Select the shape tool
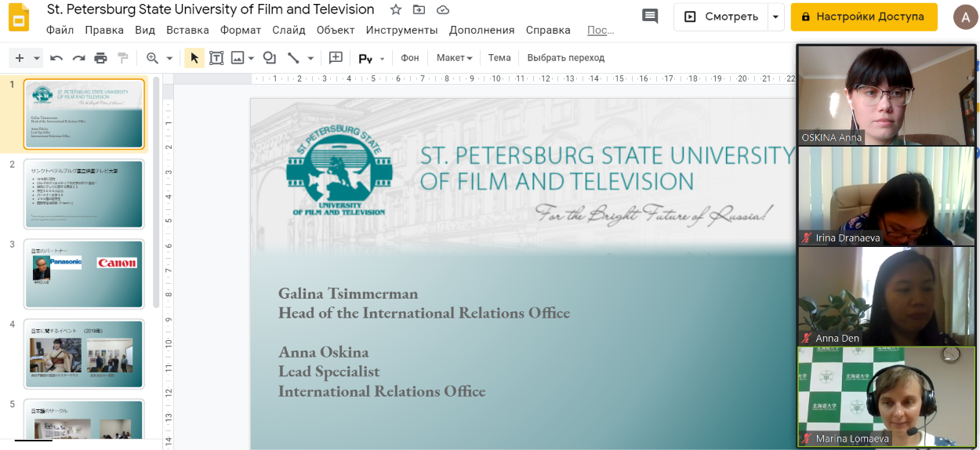The image size is (980, 450). point(270,58)
